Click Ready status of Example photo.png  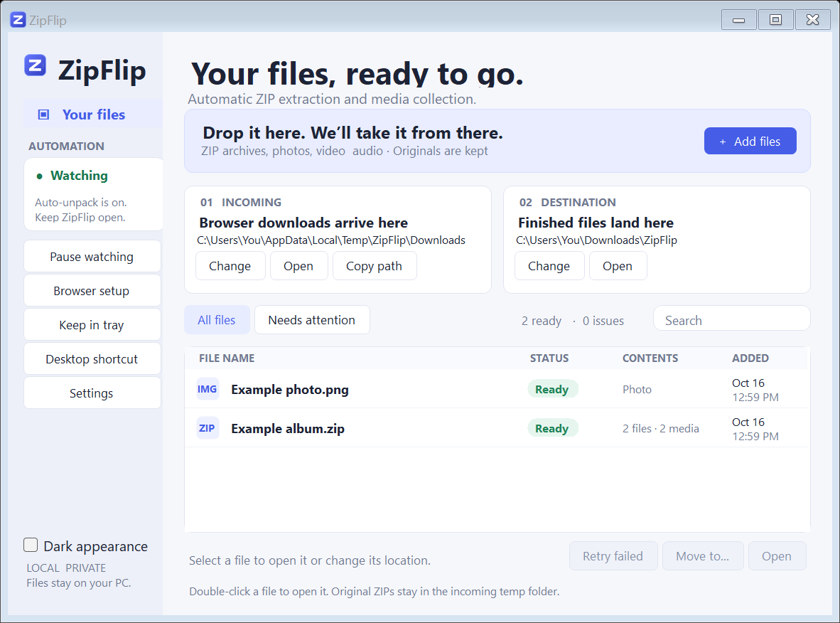coord(552,389)
